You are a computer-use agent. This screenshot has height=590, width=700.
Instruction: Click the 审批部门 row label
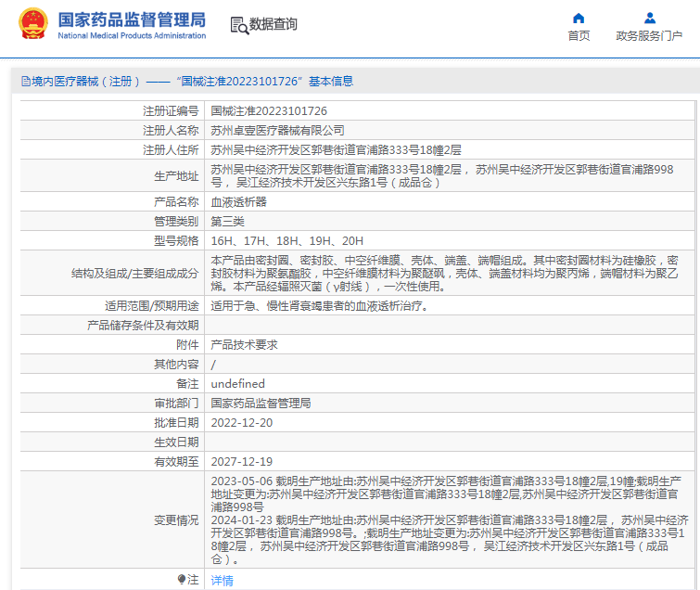(176, 404)
